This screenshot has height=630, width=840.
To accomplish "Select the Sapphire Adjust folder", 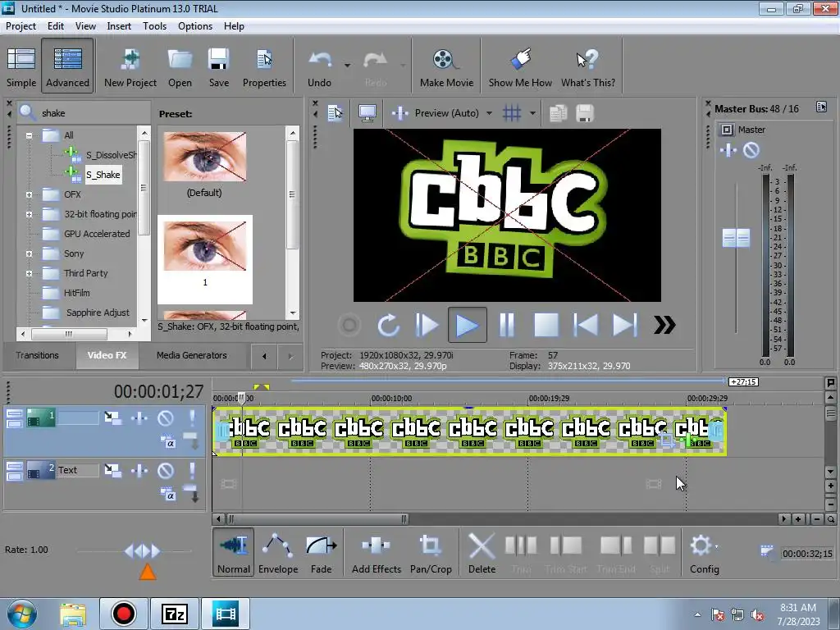I will pyautogui.click(x=98, y=313).
